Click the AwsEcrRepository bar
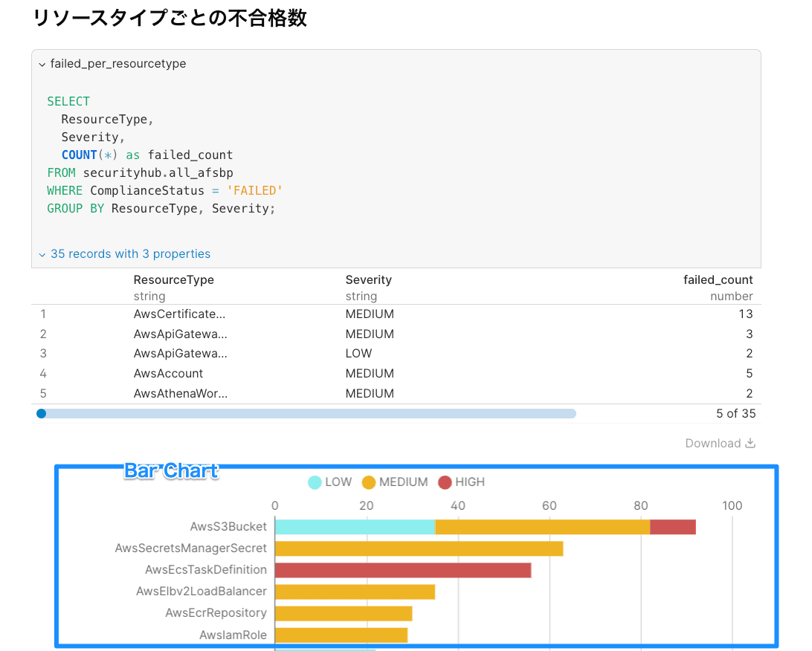 point(344,614)
